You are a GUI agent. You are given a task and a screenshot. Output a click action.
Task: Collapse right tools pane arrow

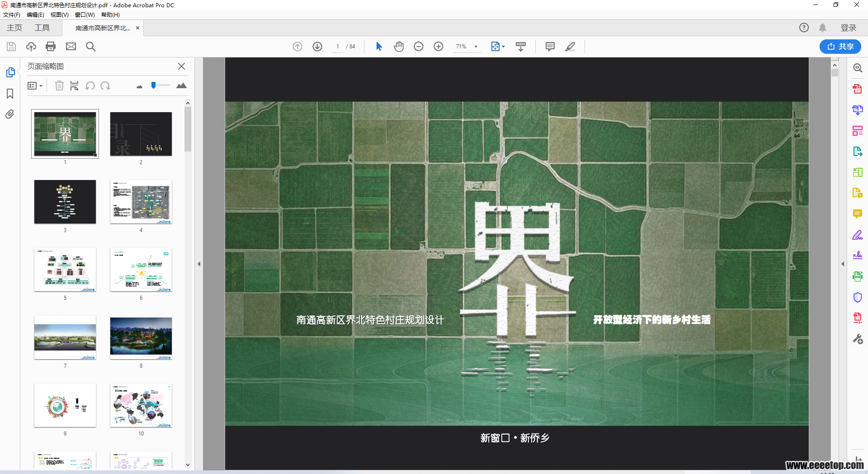[x=843, y=264]
